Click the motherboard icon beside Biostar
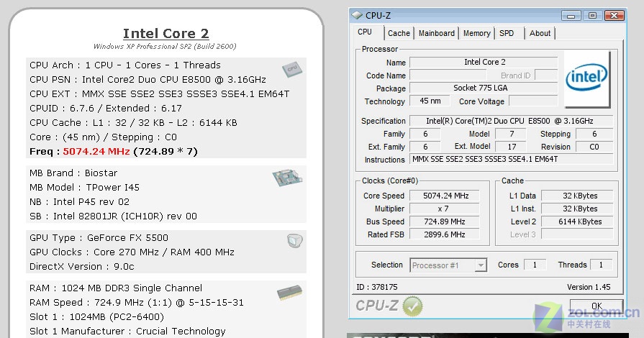This screenshot has height=338, width=644. (287, 178)
